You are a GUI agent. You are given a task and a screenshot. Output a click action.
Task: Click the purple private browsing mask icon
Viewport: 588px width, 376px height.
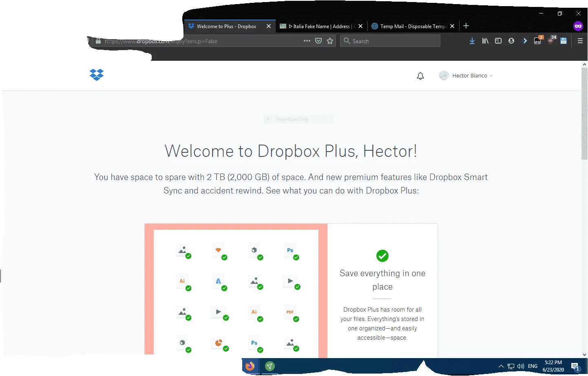tap(578, 26)
